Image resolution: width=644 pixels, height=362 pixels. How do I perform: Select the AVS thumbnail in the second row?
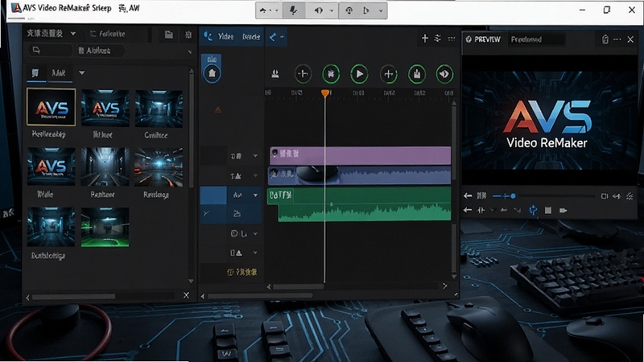pos(51,167)
